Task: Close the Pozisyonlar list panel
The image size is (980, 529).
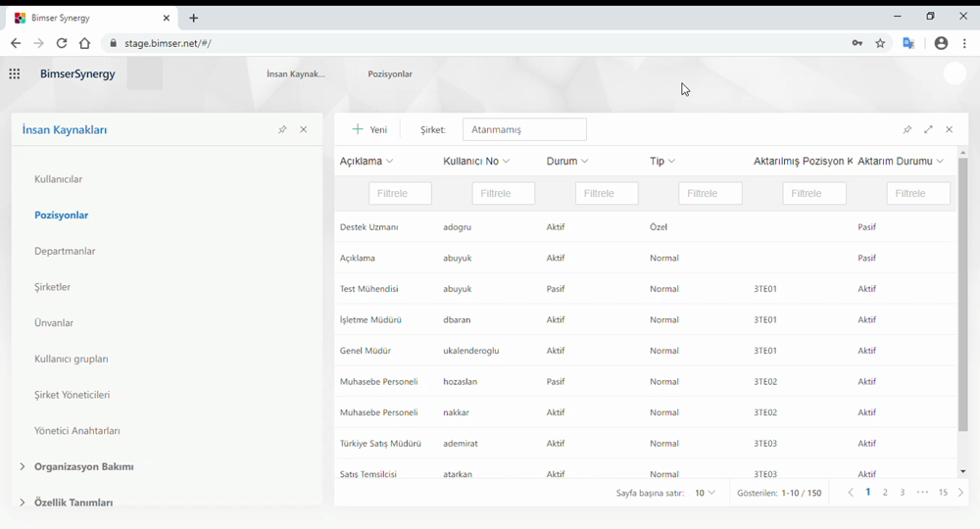Action: [949, 129]
